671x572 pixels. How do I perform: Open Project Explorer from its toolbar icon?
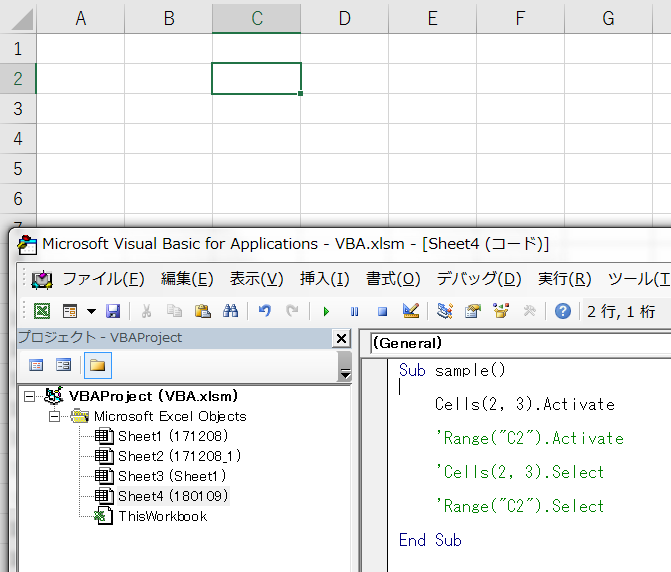(445, 311)
